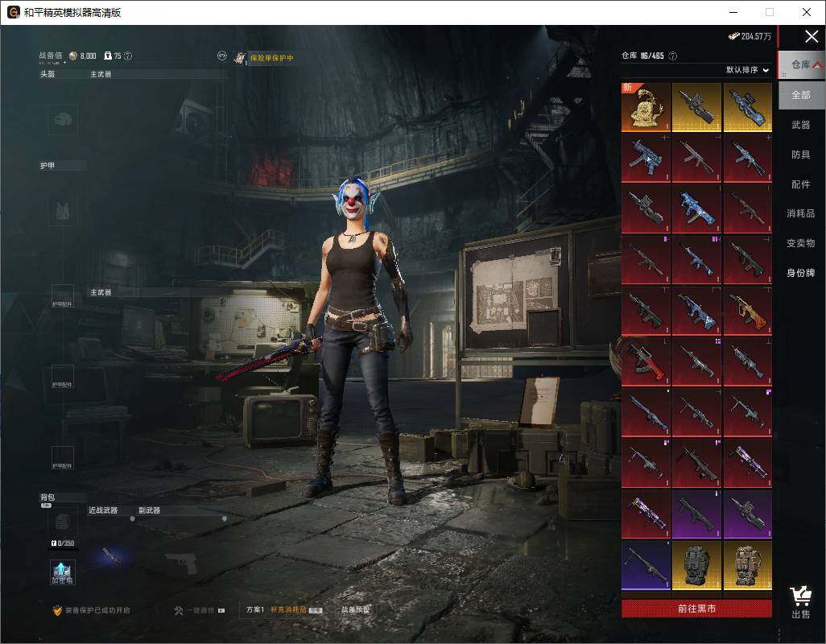Click the secondary pistol weapon slot
The height and width of the screenshot is (644, 826).
182,563
